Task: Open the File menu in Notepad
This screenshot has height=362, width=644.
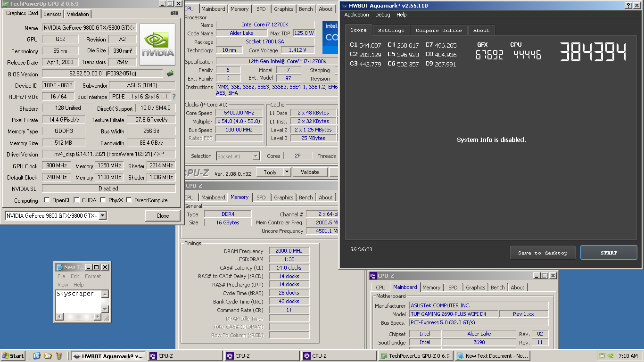Action: tap(61, 276)
